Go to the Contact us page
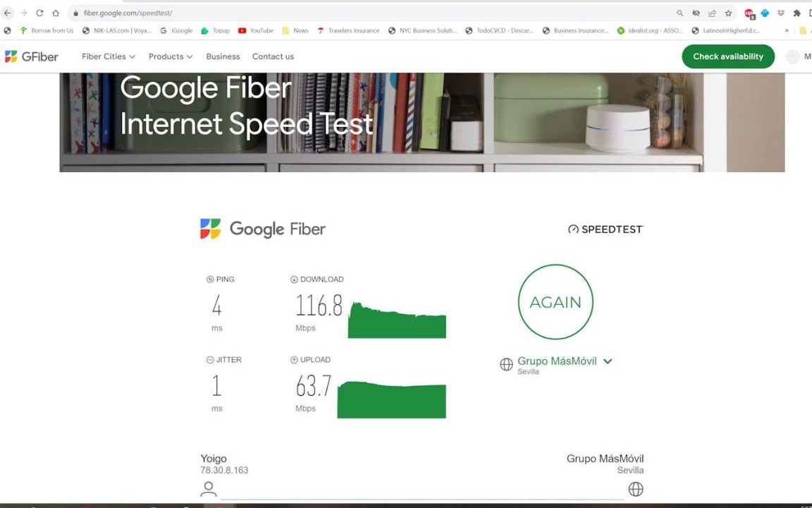This screenshot has width=812, height=508. (273, 56)
